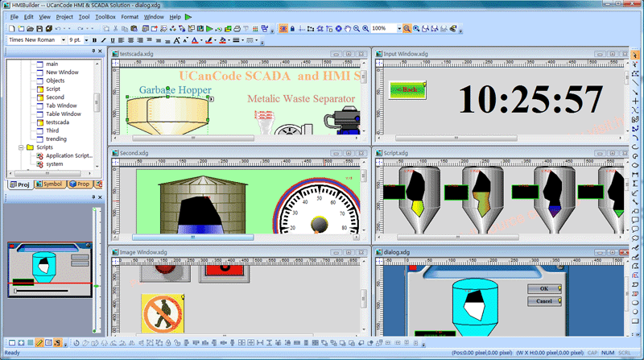Open the Project menu
This screenshot has width=644, height=360.
point(64,17)
